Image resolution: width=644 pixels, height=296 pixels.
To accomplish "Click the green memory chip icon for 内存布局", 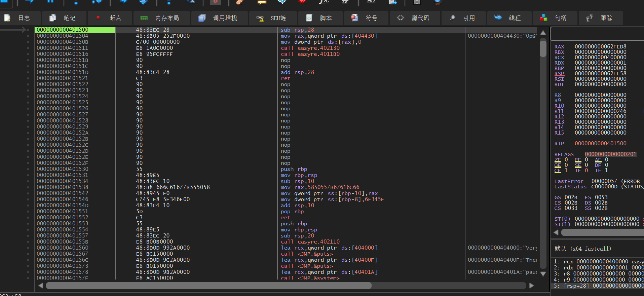I will coord(144,18).
